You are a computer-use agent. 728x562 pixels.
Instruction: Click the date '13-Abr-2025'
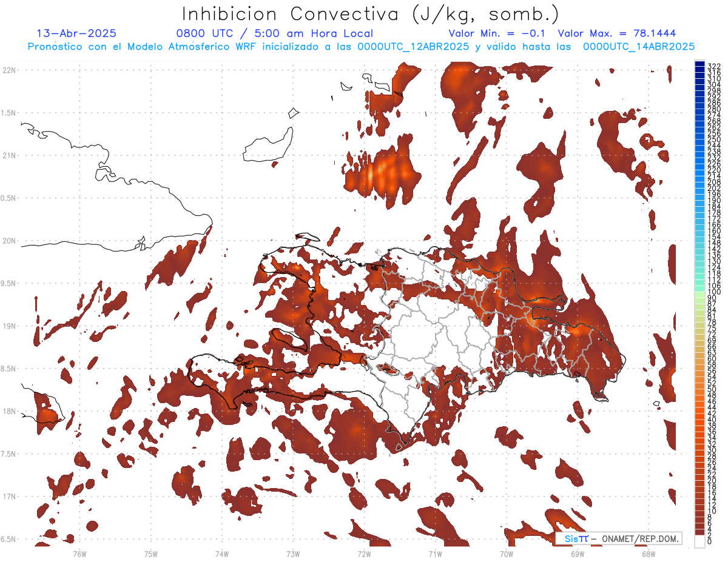(x=77, y=34)
